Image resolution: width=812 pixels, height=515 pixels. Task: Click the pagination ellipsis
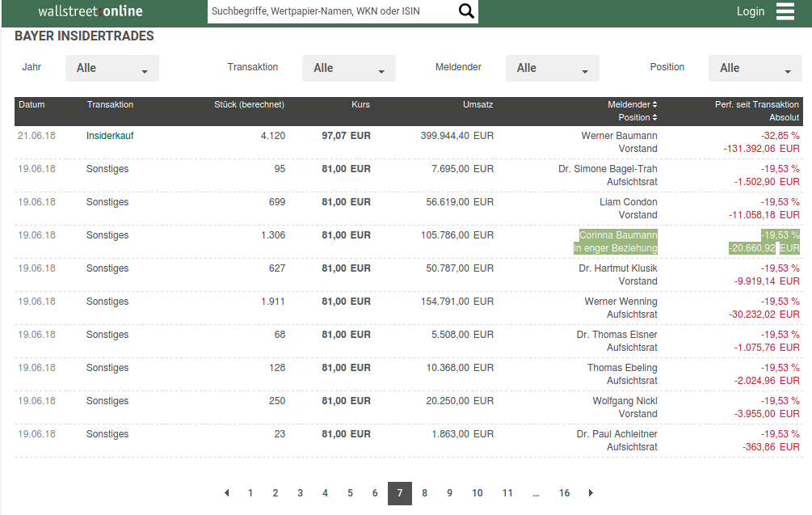click(536, 494)
